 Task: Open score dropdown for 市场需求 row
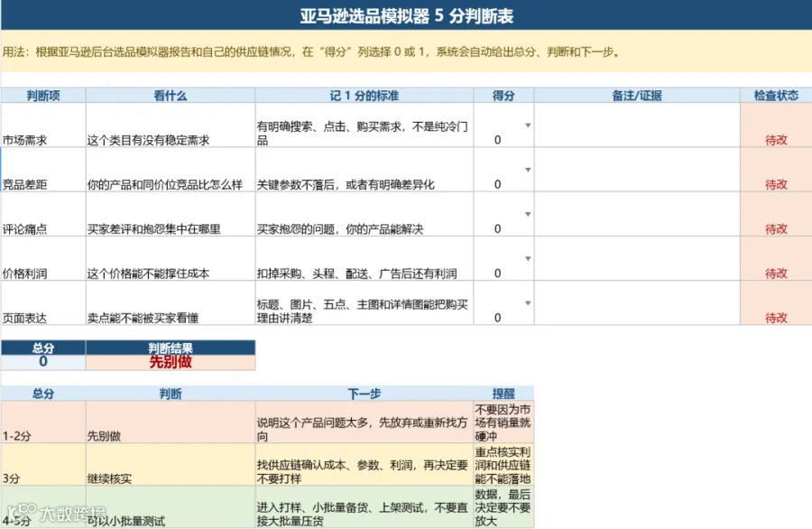(x=528, y=125)
